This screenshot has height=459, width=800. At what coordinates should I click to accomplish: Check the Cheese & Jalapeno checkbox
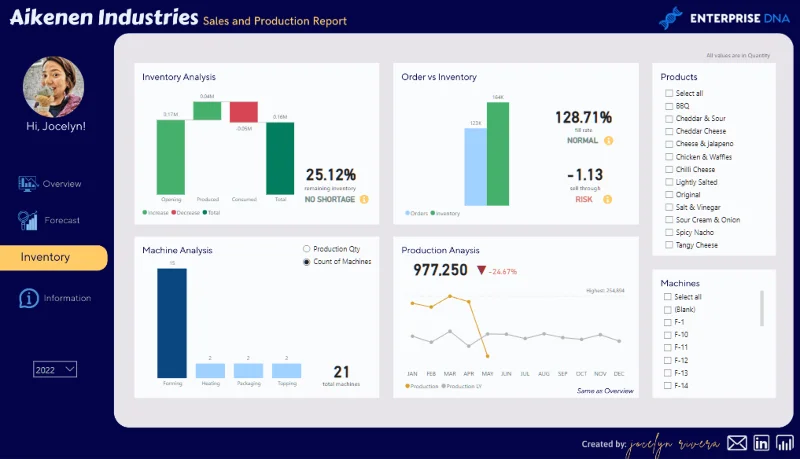tap(669, 144)
